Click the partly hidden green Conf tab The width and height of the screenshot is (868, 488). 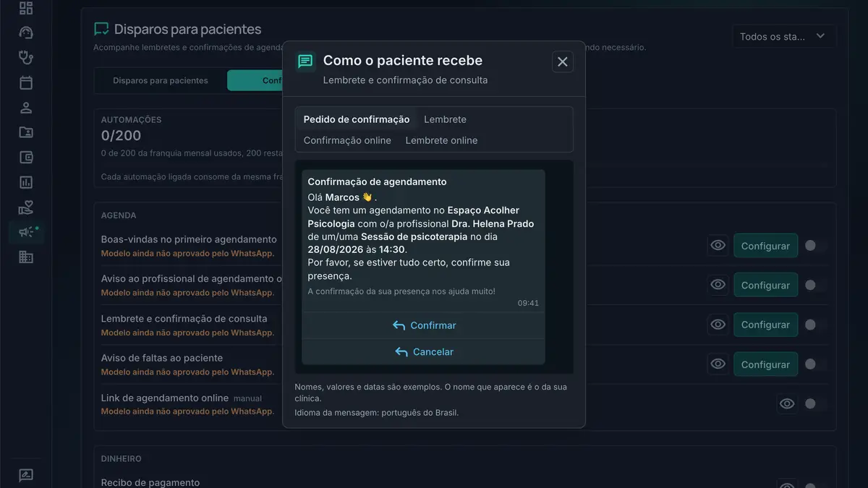[255, 80]
